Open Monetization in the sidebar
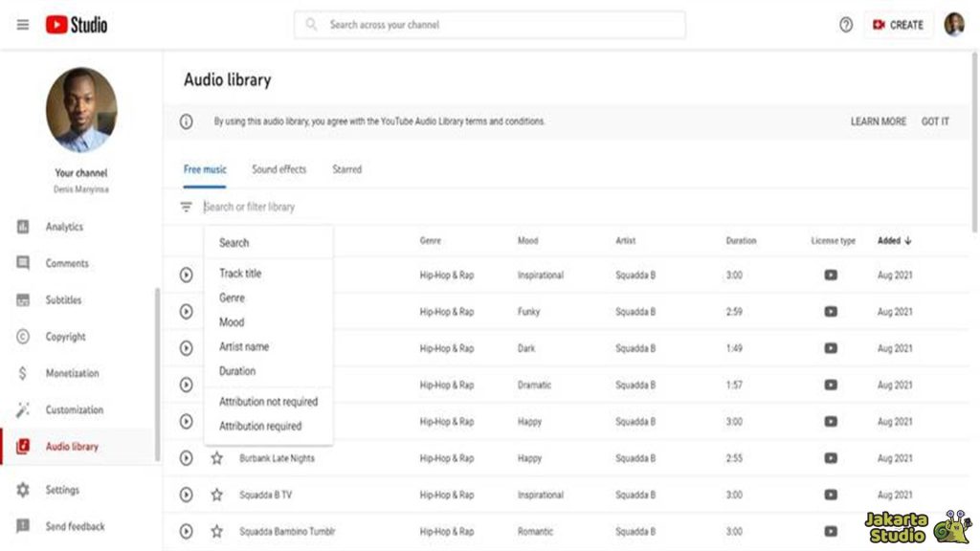This screenshot has height=551, width=980. pos(72,373)
